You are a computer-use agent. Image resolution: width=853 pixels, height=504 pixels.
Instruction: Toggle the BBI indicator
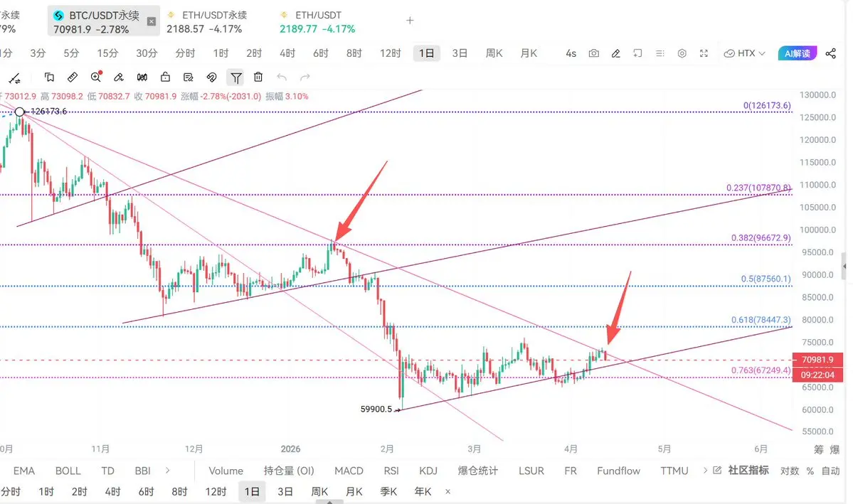coord(142,471)
